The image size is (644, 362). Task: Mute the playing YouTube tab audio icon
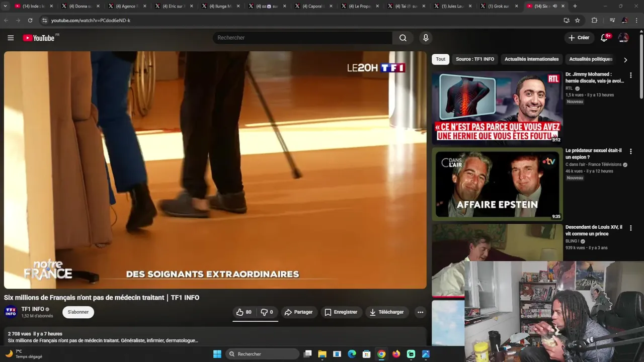point(555,6)
